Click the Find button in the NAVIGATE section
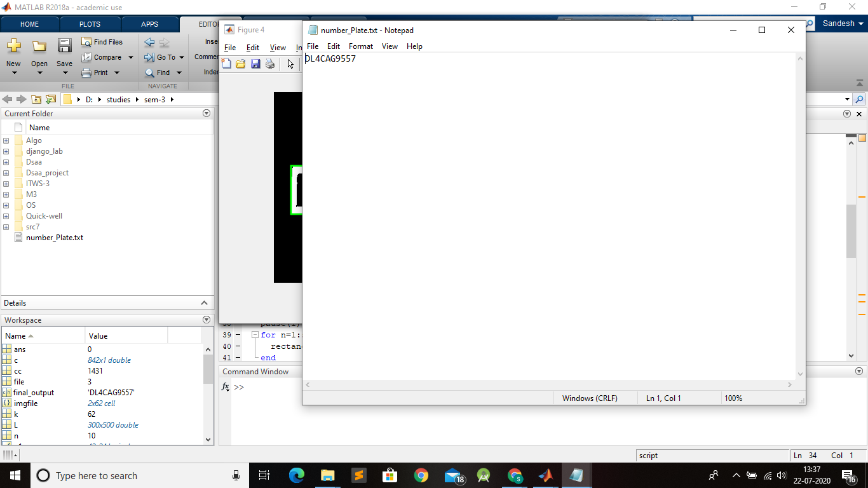Image resolution: width=868 pixels, height=488 pixels. (x=158, y=72)
